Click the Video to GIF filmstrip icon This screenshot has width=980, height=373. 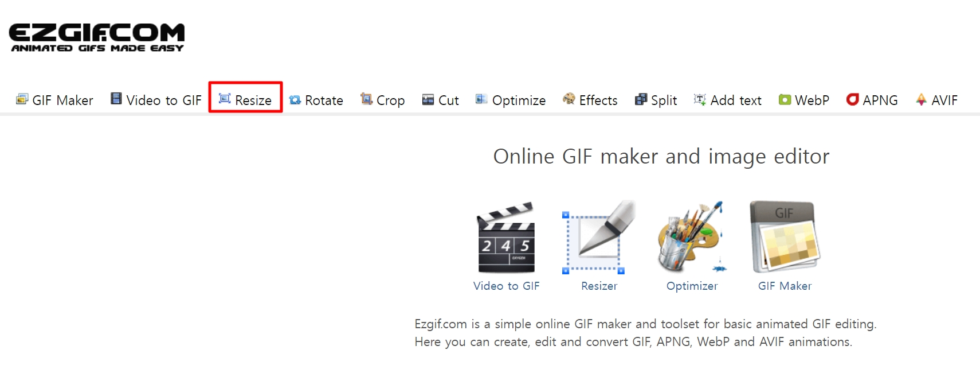(x=116, y=99)
